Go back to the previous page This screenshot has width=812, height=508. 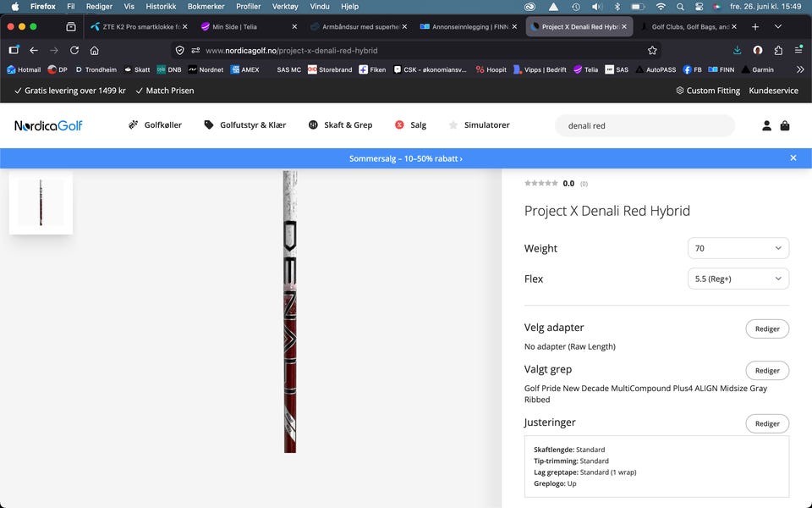click(34, 50)
